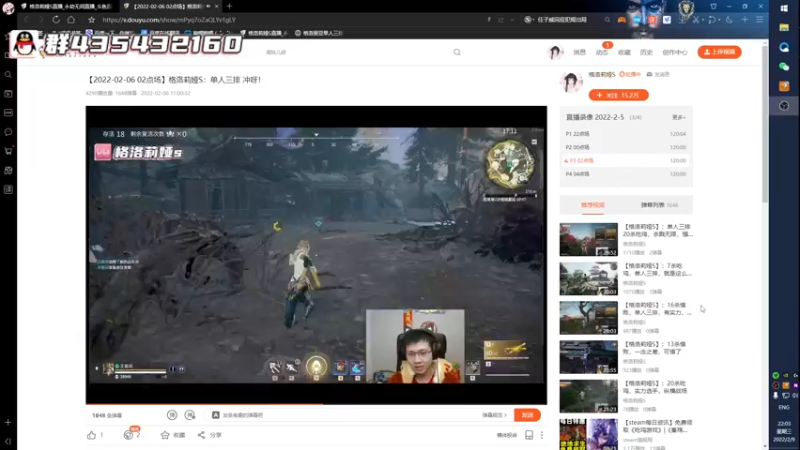
Task: Add sidebar item with bottom-left plus icon
Action: [8, 422]
